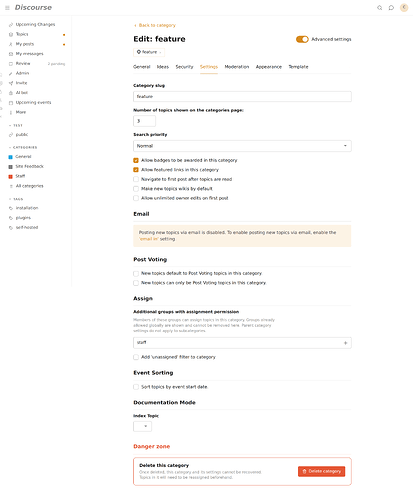Open the Search priority Normal dropdown

click(x=242, y=146)
